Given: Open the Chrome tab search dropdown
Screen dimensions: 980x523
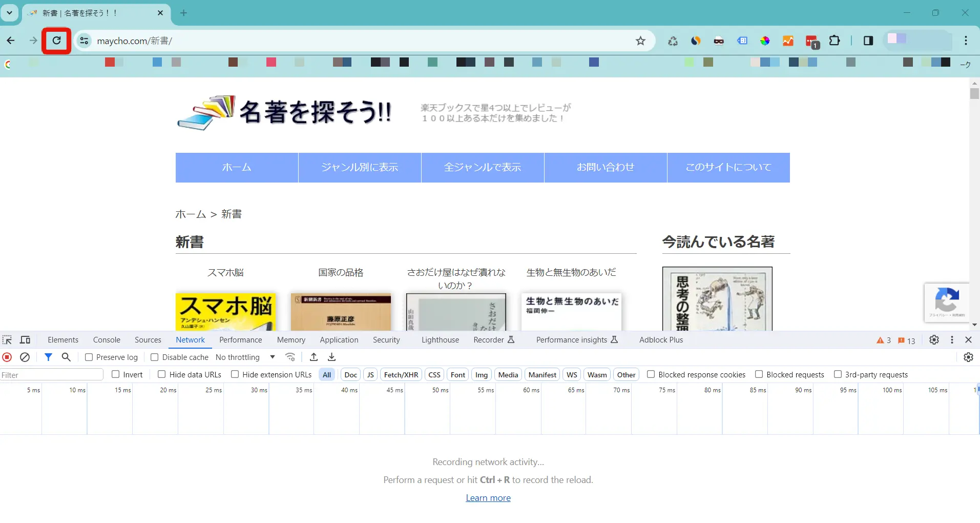Looking at the screenshot, I should point(9,13).
